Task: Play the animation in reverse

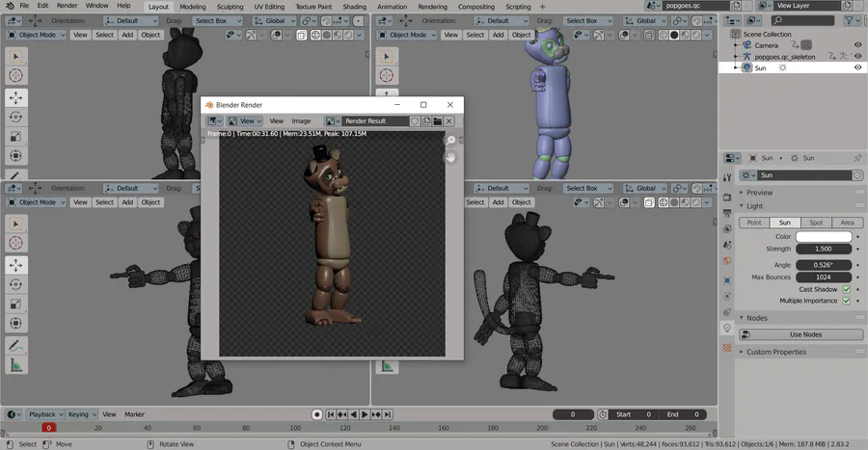Action: point(354,414)
